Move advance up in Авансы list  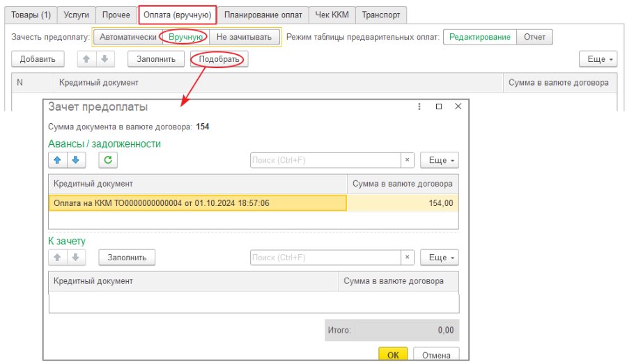click(x=58, y=160)
